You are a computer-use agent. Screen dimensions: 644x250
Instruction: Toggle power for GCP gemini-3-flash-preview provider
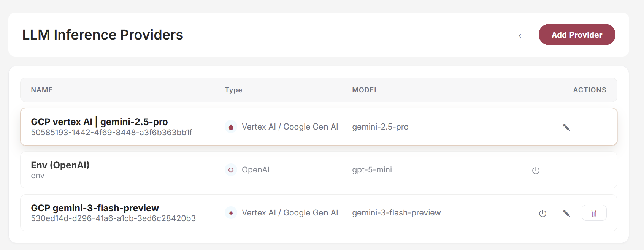click(542, 213)
